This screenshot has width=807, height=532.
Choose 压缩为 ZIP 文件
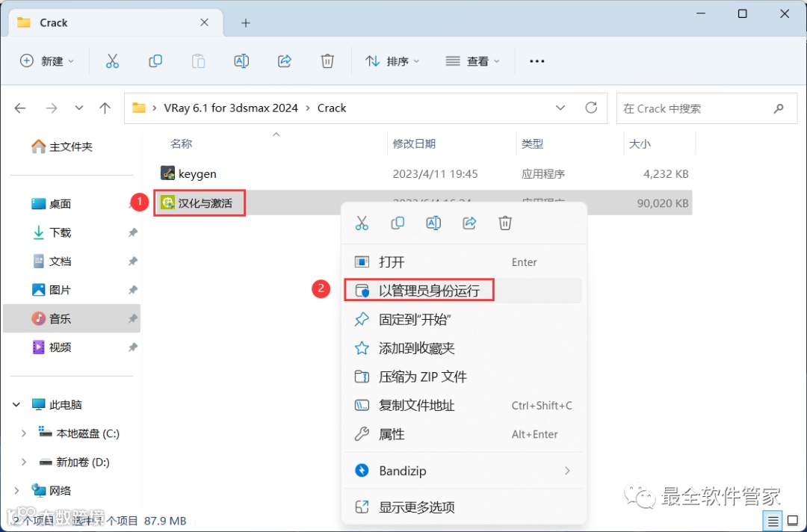[x=463, y=377]
